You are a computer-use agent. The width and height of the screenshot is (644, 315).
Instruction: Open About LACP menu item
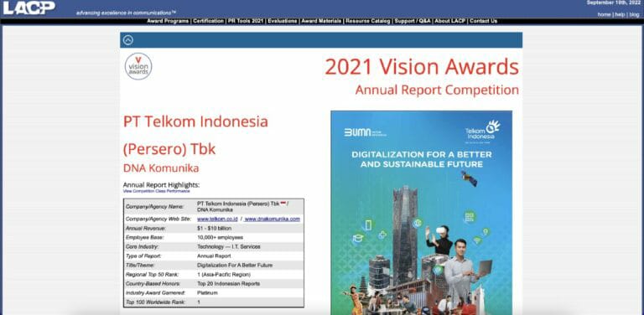(x=449, y=21)
